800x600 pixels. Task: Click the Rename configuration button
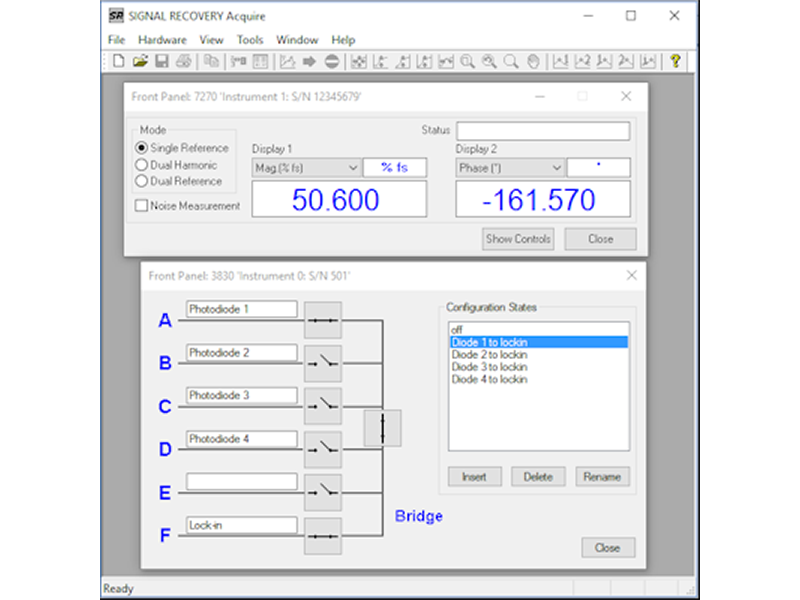point(603,477)
